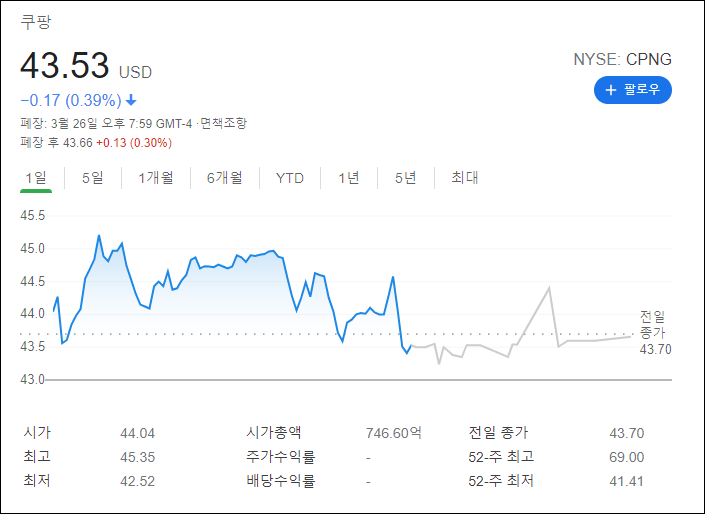The image size is (705, 514).
Task: Click the NYSE: CPNG ticker label
Action: 622,59
